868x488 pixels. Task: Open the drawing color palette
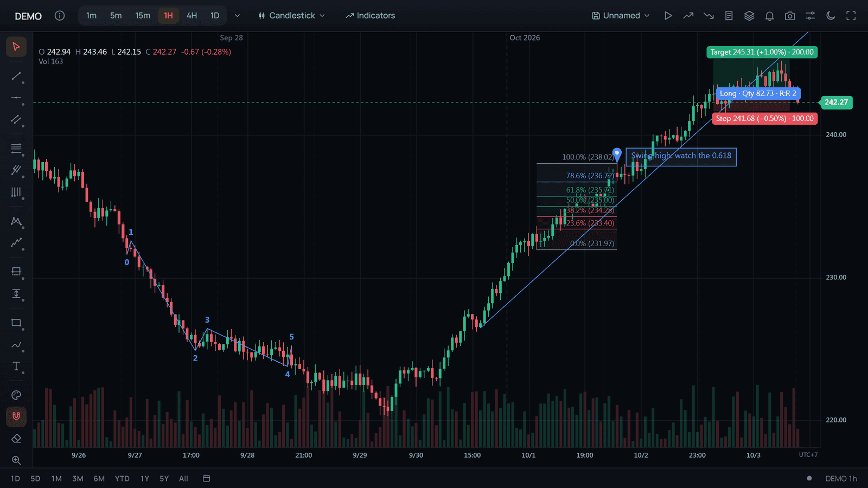(x=16, y=395)
